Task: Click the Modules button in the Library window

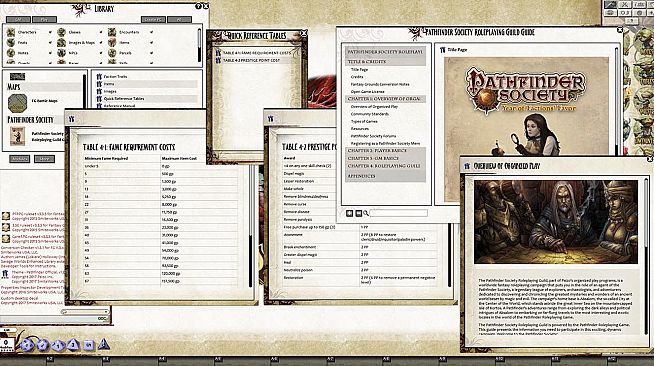Action: pos(20,159)
